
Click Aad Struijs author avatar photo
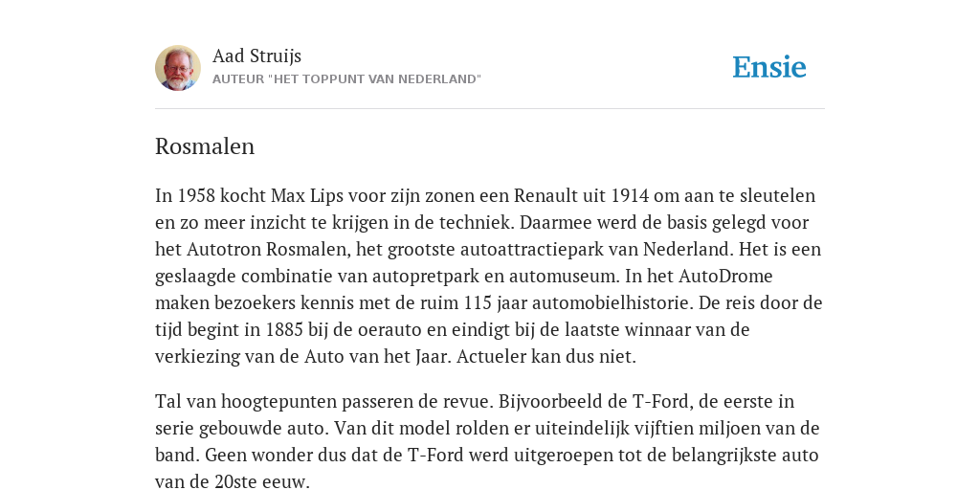(x=178, y=68)
